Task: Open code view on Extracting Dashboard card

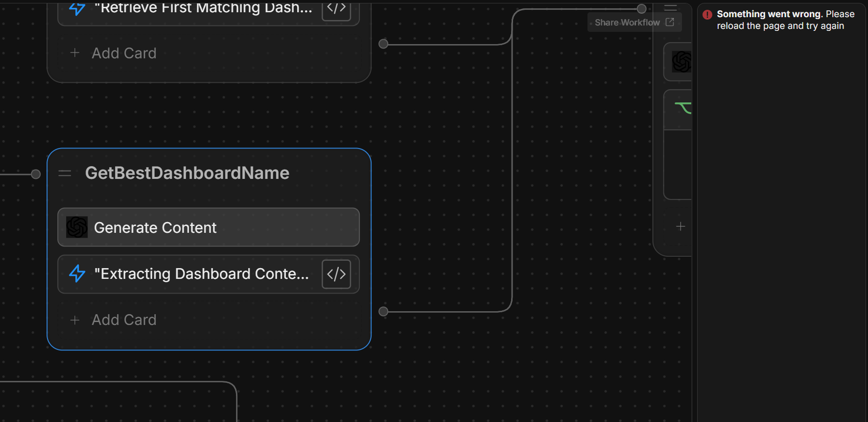Action: click(x=336, y=274)
